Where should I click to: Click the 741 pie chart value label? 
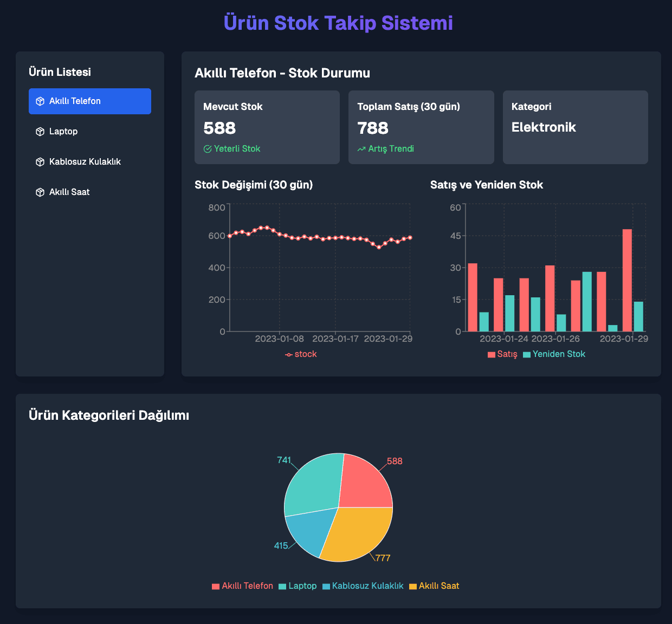point(284,460)
